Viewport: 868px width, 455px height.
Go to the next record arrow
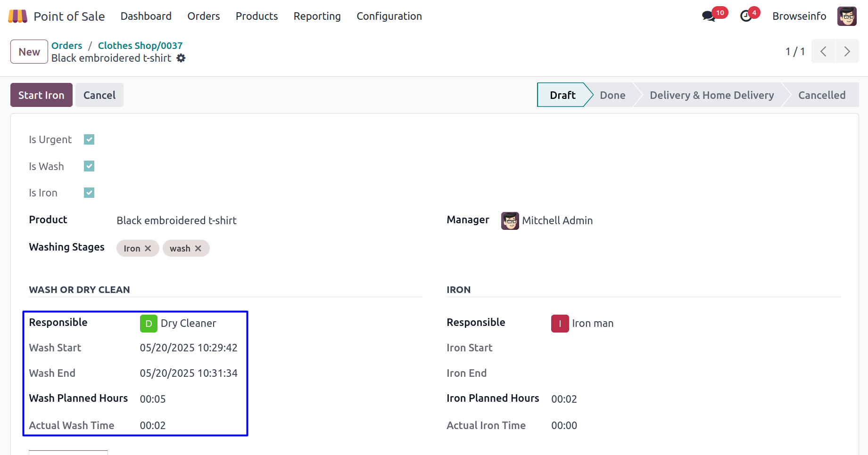pos(847,51)
